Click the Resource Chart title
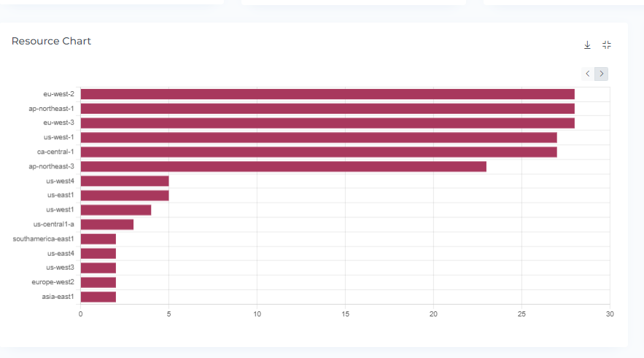The image size is (644, 358). point(51,42)
